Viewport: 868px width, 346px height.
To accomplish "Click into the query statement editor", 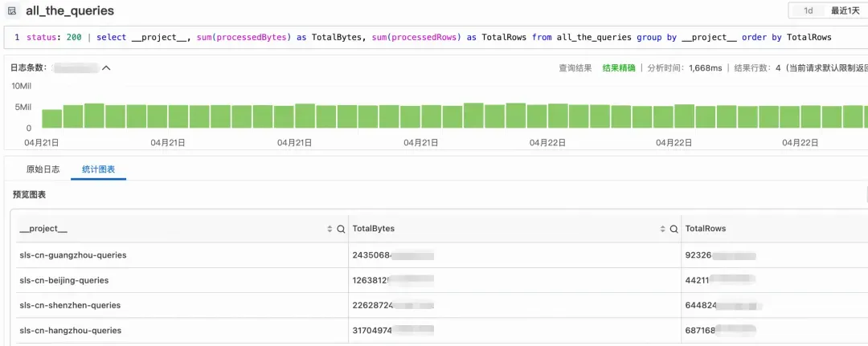I will click(436, 38).
